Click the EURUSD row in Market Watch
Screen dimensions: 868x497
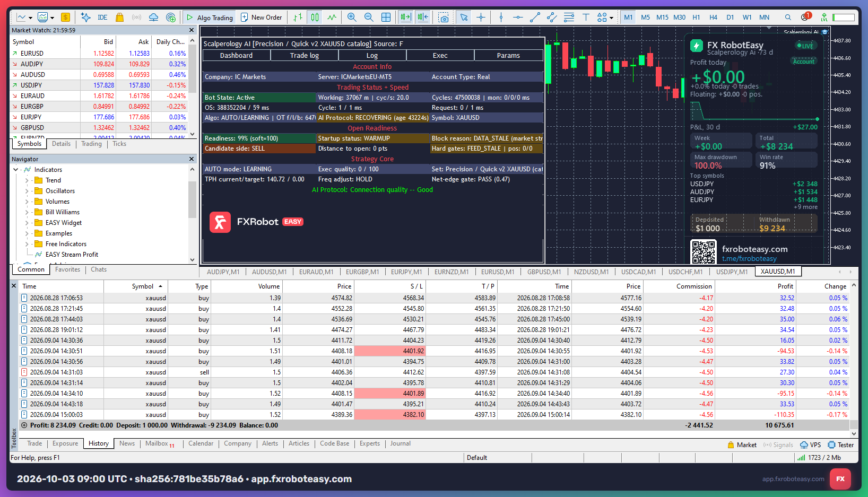coord(99,54)
